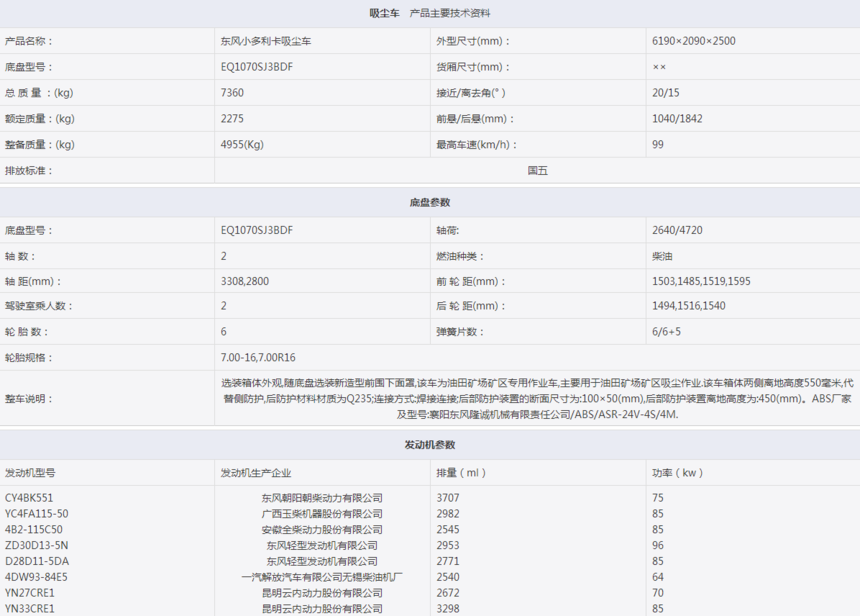Select engine model 'ZD30D13-5N'
This screenshot has width=860, height=616.
[x=37, y=546]
